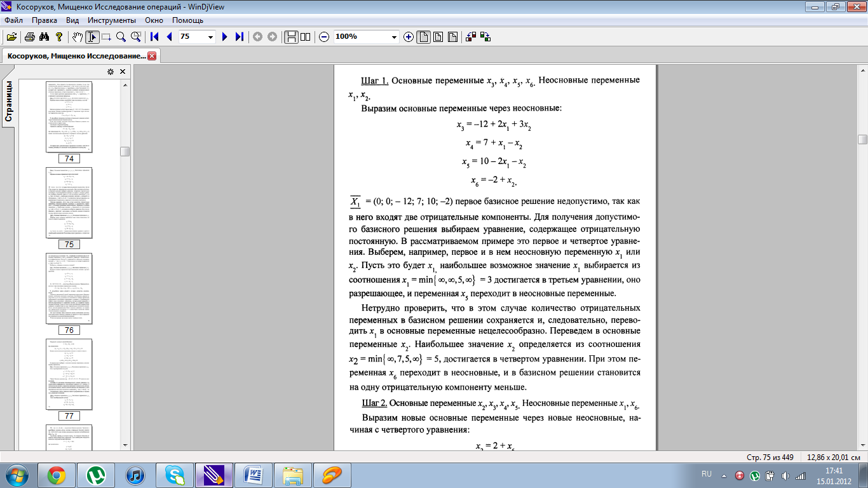Close the Косоруков, Мищенко document tab
Viewport: 868px width, 488px height.
pos(152,56)
